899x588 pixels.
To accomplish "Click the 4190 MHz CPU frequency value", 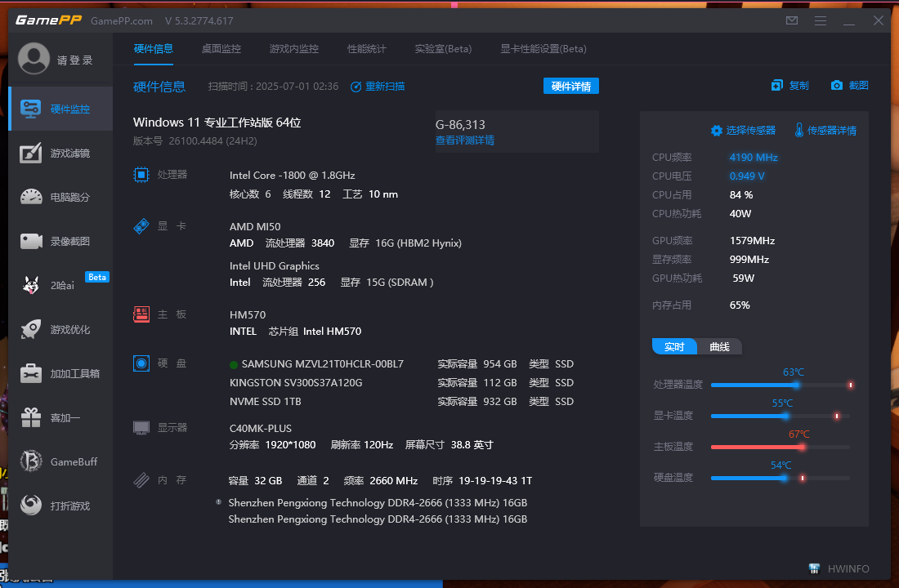I will [754, 157].
